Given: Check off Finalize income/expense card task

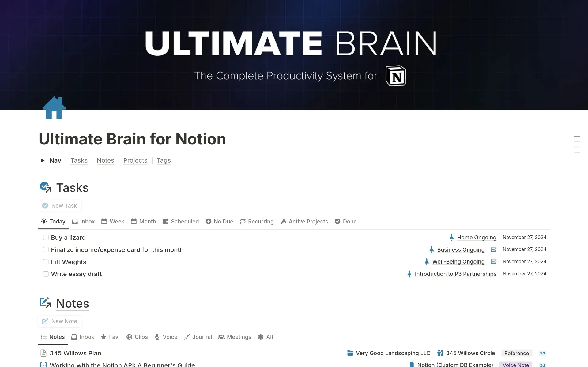Looking at the screenshot, I should coord(46,250).
